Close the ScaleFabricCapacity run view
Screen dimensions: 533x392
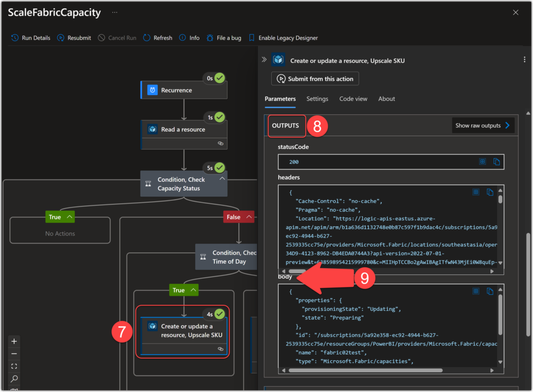(x=516, y=12)
